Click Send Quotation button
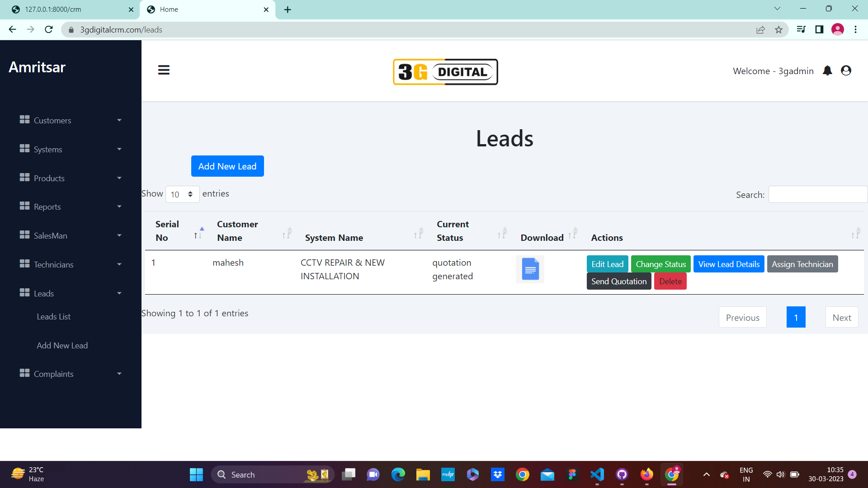Image resolution: width=868 pixels, height=488 pixels. click(619, 282)
